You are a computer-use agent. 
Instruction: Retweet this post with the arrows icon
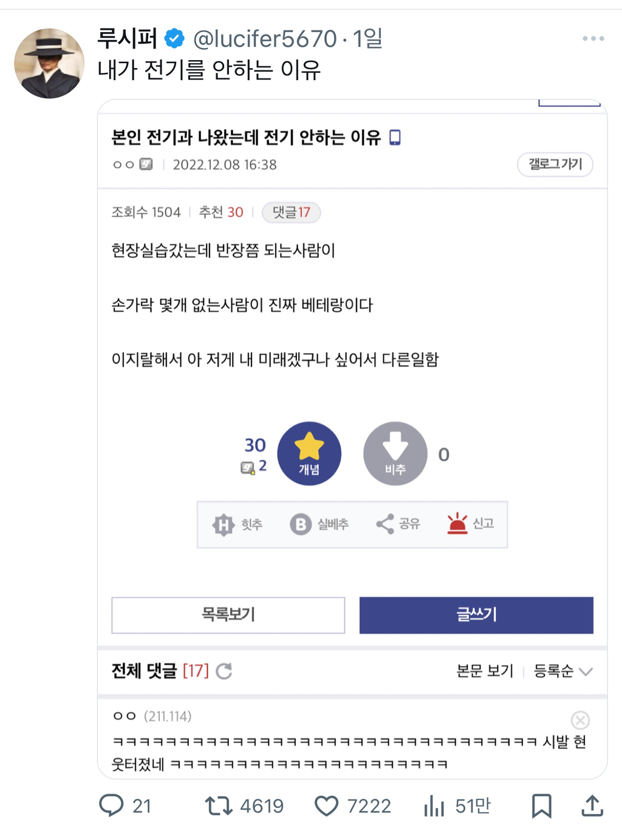click(219, 805)
